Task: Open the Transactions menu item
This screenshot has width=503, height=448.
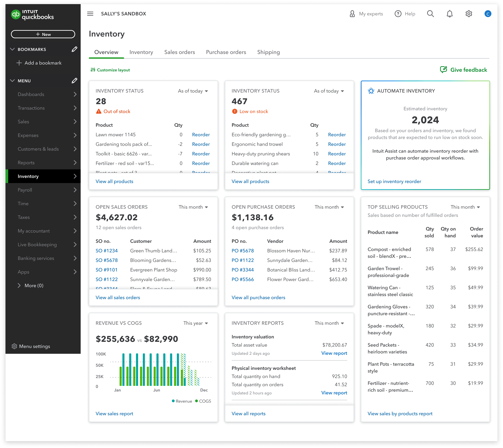Action: (43, 108)
